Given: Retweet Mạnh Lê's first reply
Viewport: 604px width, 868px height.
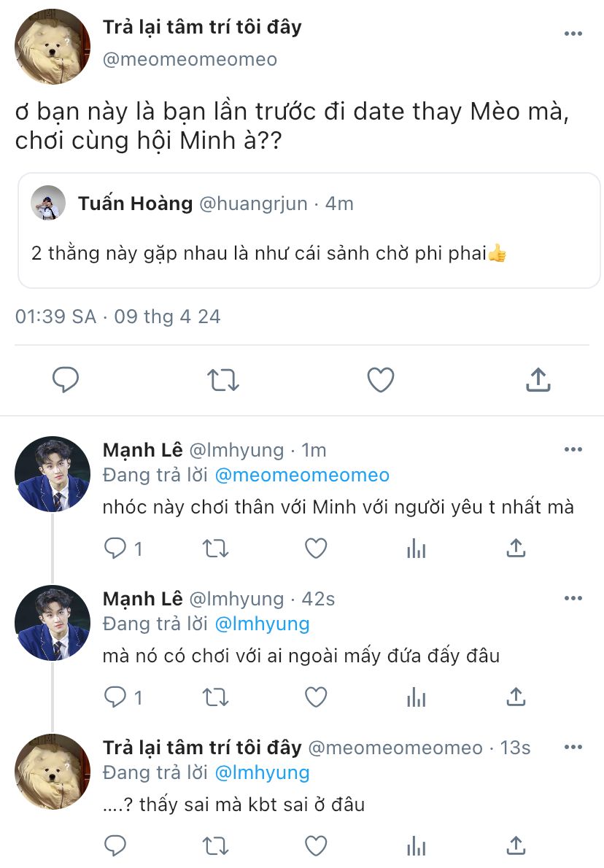Looking at the screenshot, I should [215, 549].
